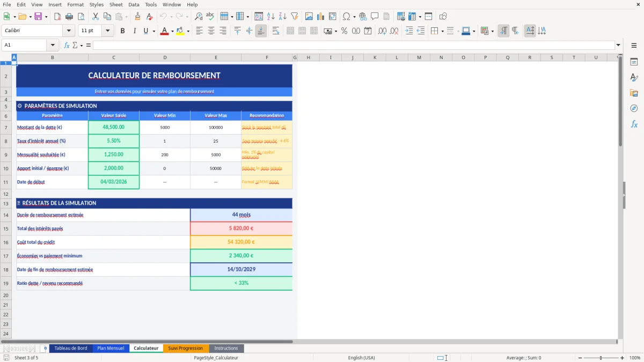Switch to Tableau de Bord sheet tab

[70, 348]
